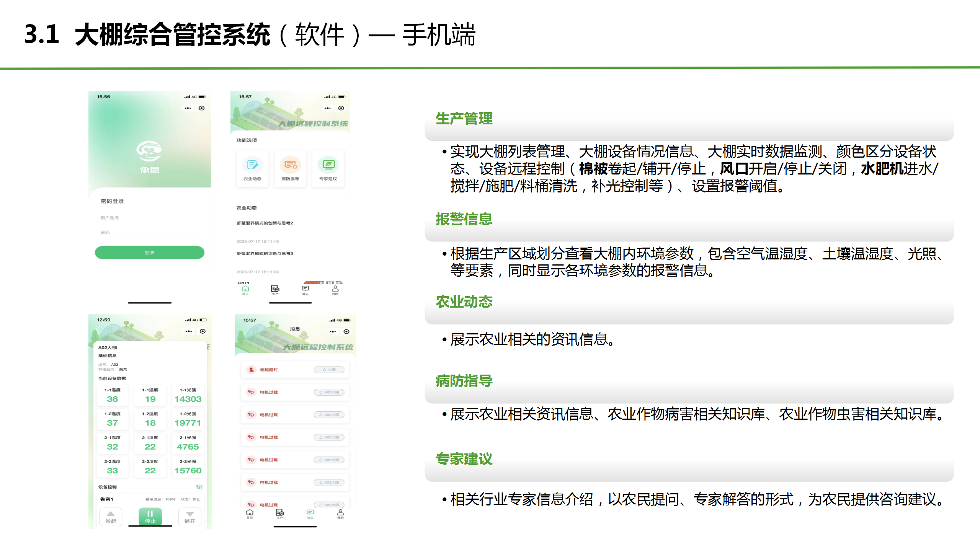The width and height of the screenshot is (980, 551).
Task: Click the green 登录 button
Action: [149, 253]
